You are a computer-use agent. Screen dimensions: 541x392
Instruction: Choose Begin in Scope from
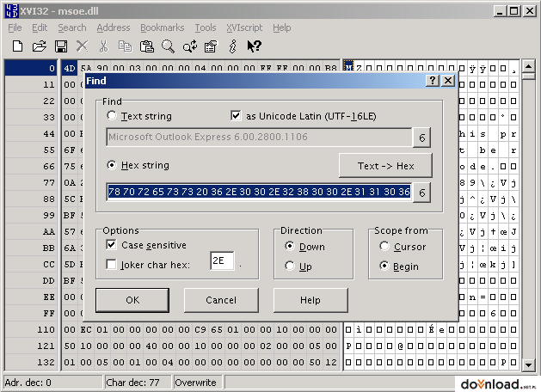pyautogui.click(x=384, y=266)
